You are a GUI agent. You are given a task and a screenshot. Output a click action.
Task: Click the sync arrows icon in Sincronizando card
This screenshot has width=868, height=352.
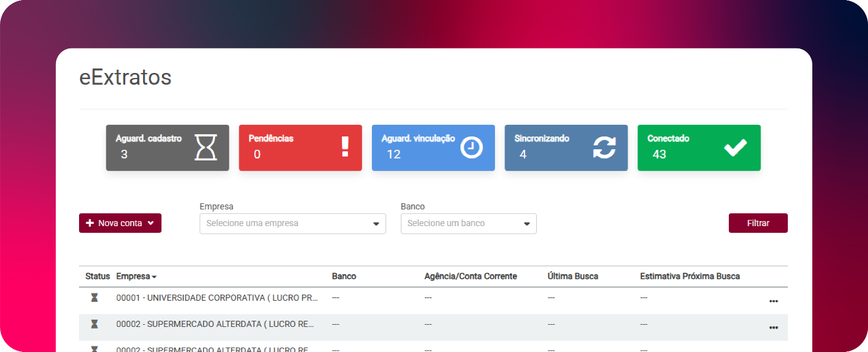click(604, 148)
